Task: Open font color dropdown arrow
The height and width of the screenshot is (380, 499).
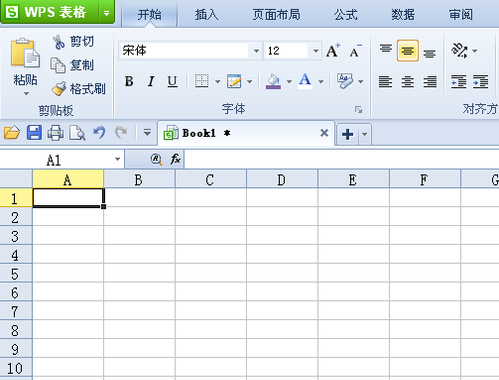Action: (x=321, y=82)
